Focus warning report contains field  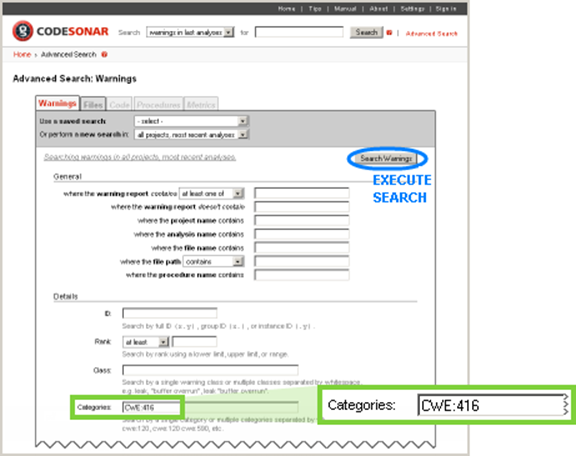coord(302,193)
